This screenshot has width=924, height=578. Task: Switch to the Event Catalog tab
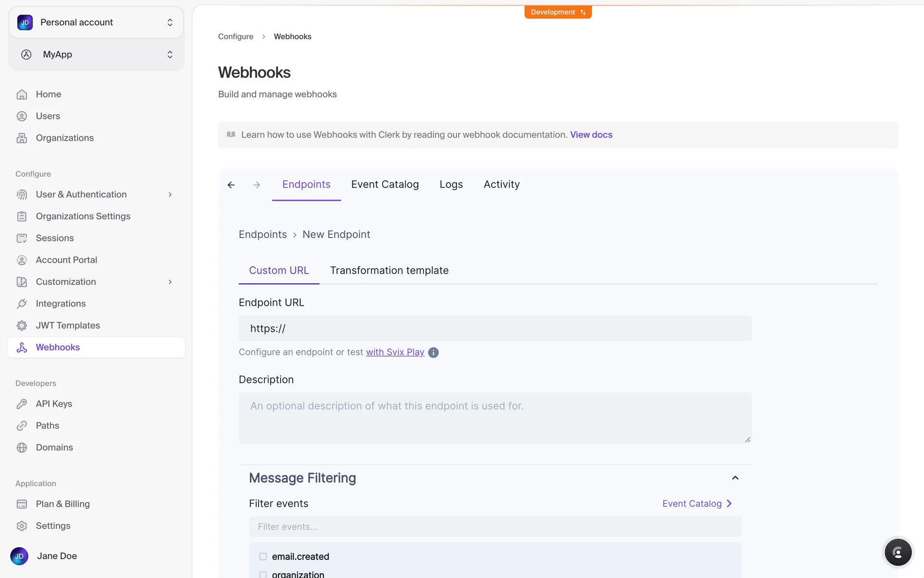(385, 184)
